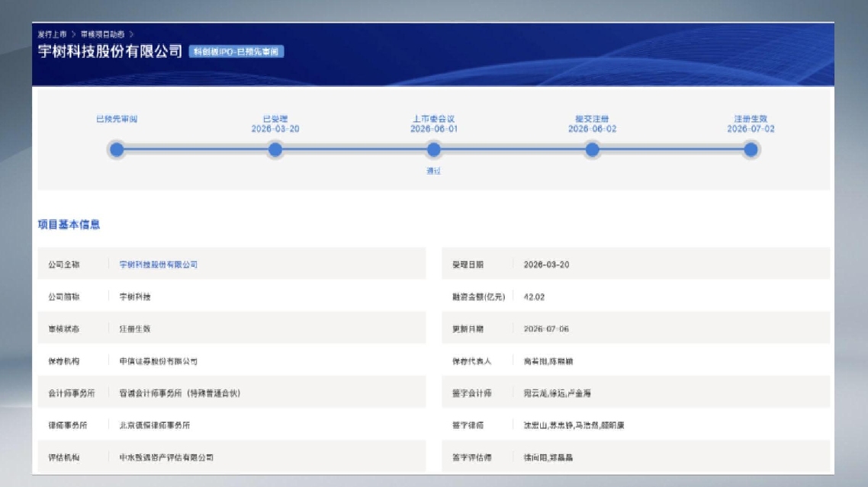Viewport: 868px width, 487px height.
Task: Click the 已受理 2026-03-20 timeline dot
Action: (275, 149)
